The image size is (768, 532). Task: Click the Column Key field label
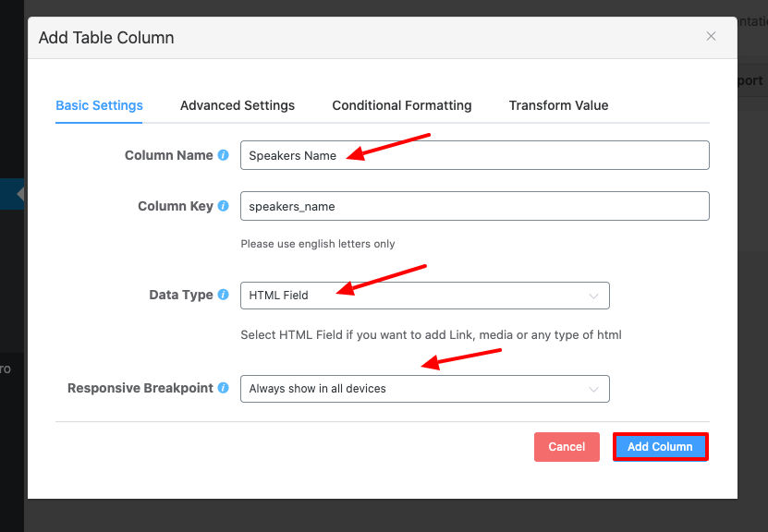click(x=175, y=206)
